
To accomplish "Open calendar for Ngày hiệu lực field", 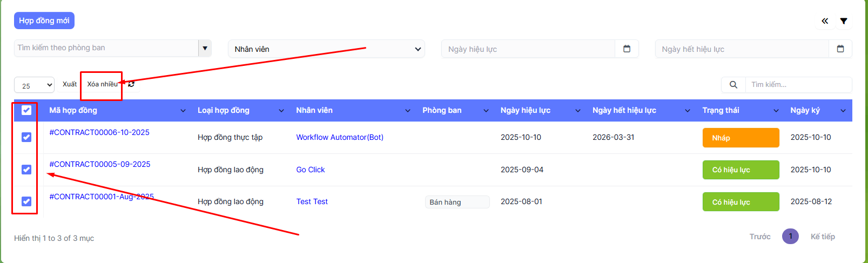I will 627,49.
